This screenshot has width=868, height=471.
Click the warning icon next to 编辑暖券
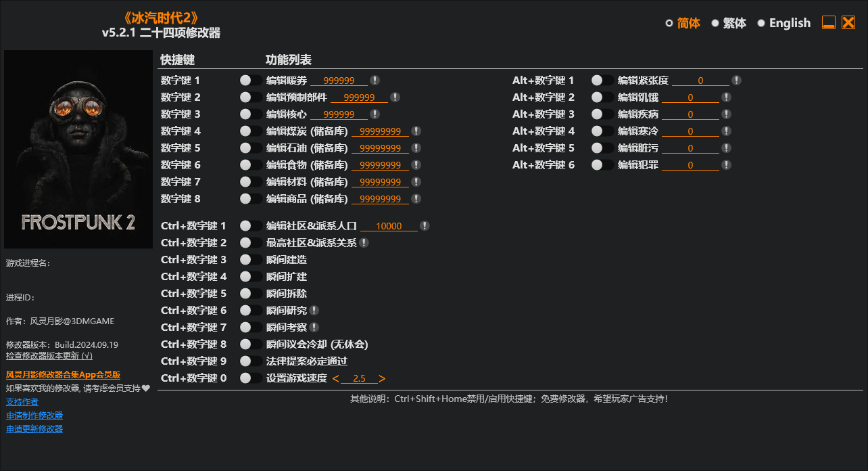[373, 80]
